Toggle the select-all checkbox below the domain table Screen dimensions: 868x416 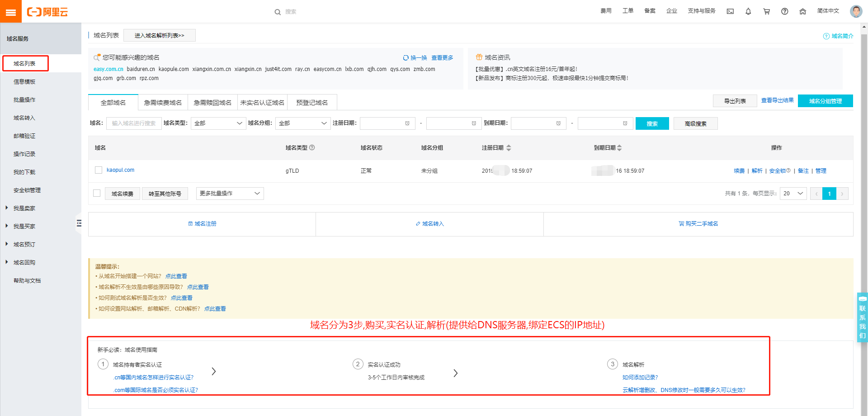[97, 193]
